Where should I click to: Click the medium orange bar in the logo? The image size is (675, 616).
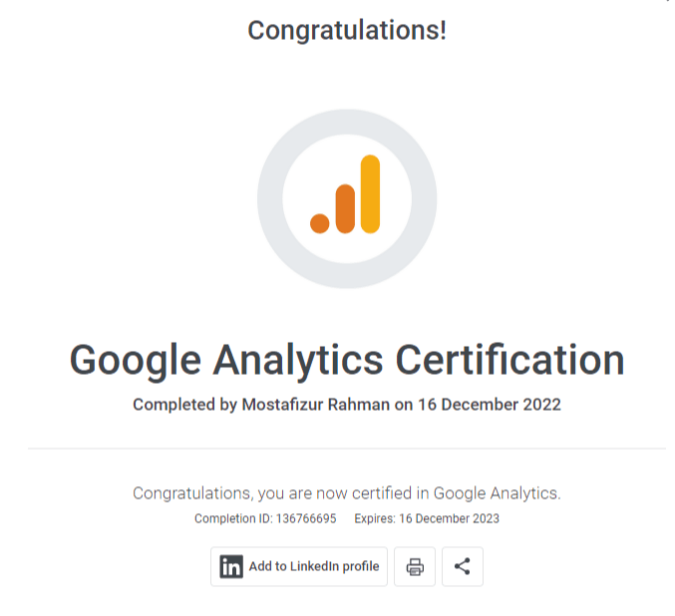[345, 208]
